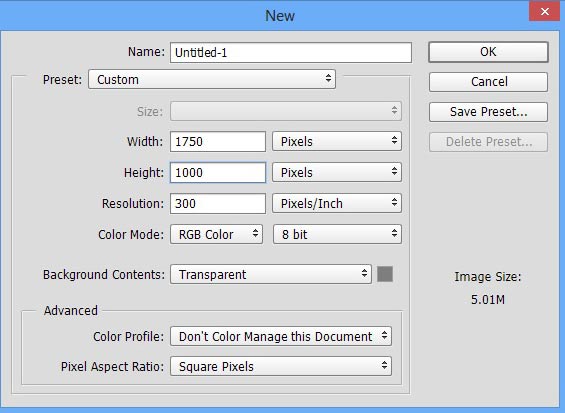The width and height of the screenshot is (565, 413).
Task: Open the Height units Pixels dropdown
Action: click(x=337, y=172)
